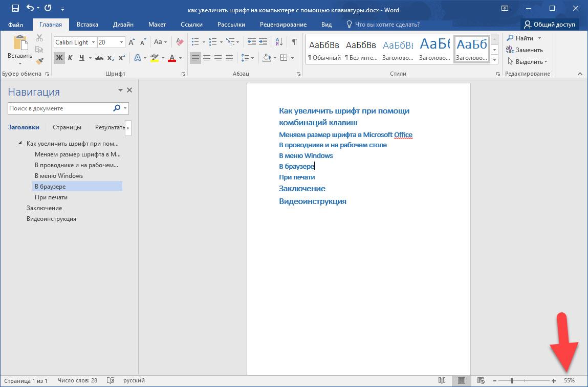Toggle strikethrough text formatting
The width and height of the screenshot is (588, 387).
(99, 58)
